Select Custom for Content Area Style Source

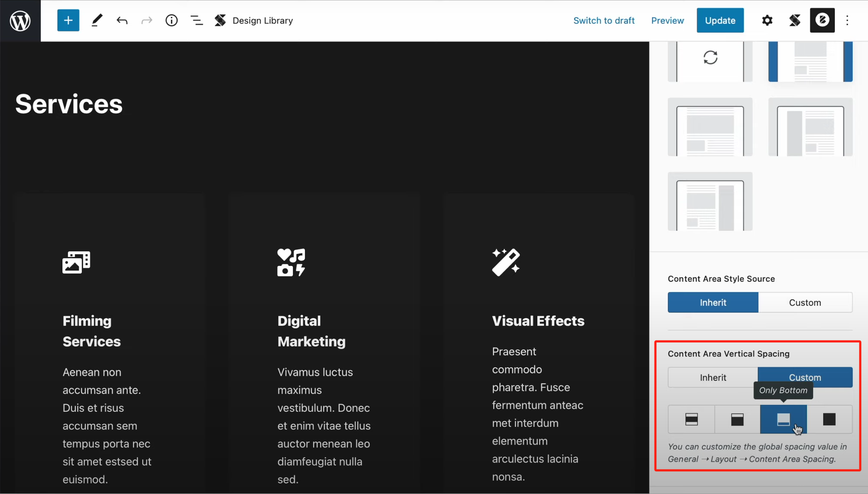pyautogui.click(x=805, y=302)
